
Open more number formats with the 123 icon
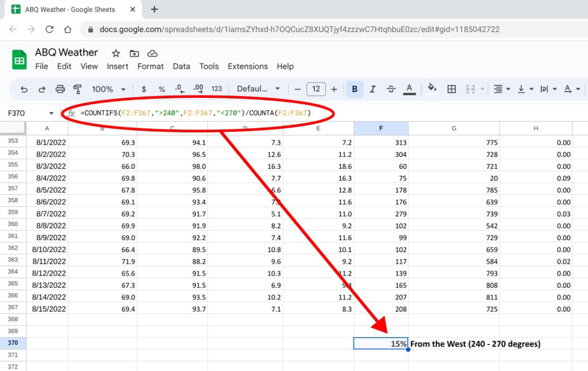[x=216, y=89]
